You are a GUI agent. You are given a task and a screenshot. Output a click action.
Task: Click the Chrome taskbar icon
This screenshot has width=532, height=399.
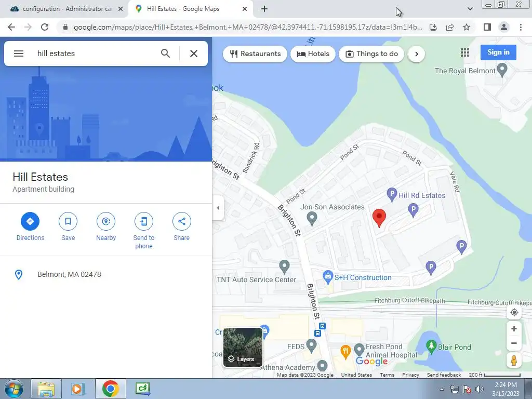[x=110, y=389]
